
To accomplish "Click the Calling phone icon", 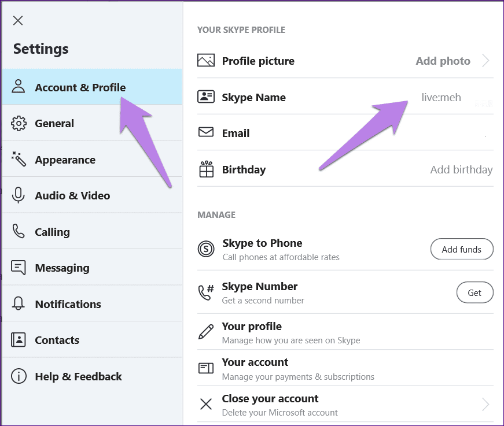I will (x=19, y=232).
